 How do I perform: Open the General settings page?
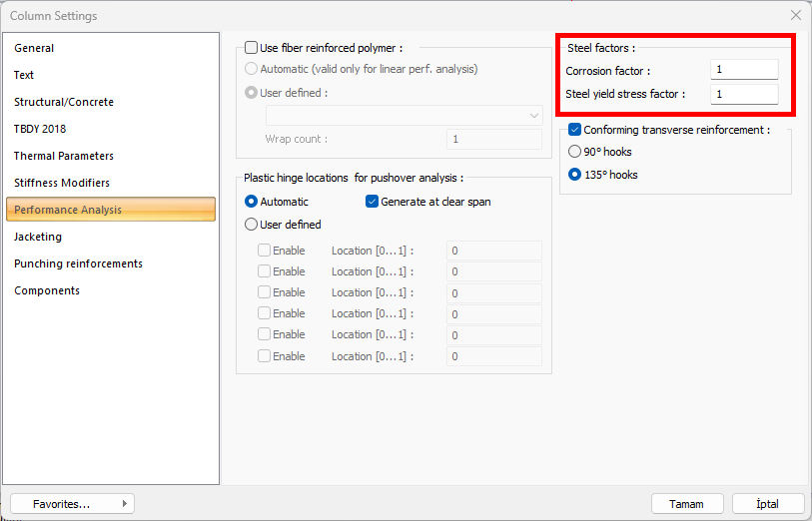(34, 48)
